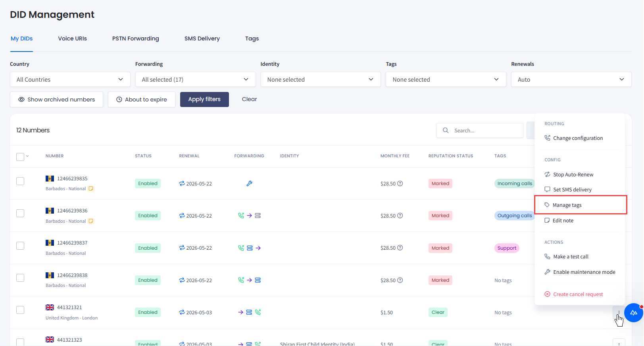Screen dimensions: 644x346
Task: Click the Outgoing calls tag
Action: (x=515, y=216)
